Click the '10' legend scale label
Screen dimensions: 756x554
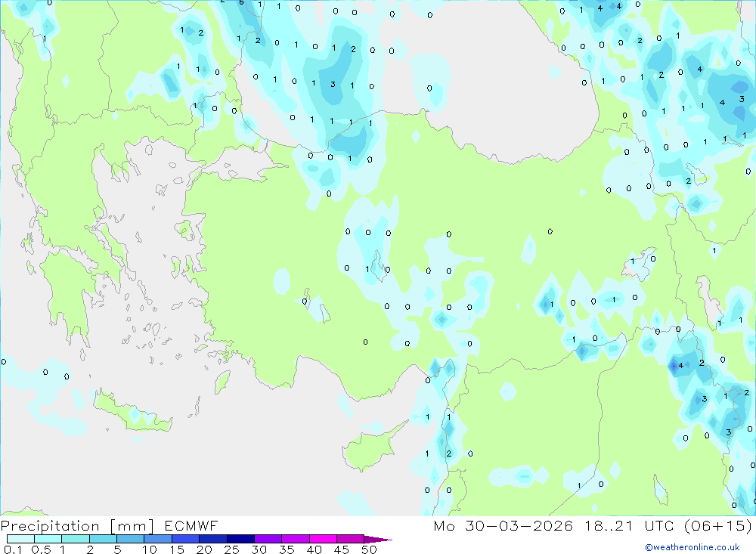[150, 549]
